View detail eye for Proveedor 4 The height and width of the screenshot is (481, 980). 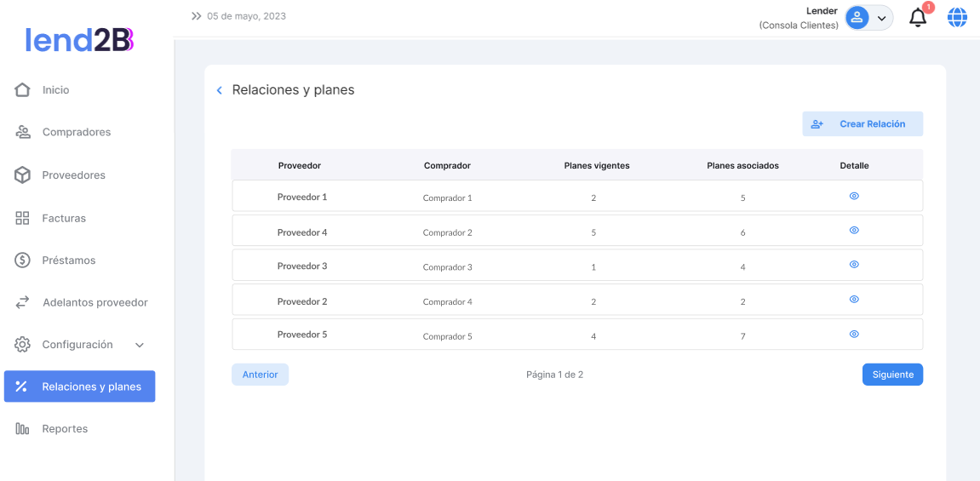[x=854, y=230]
